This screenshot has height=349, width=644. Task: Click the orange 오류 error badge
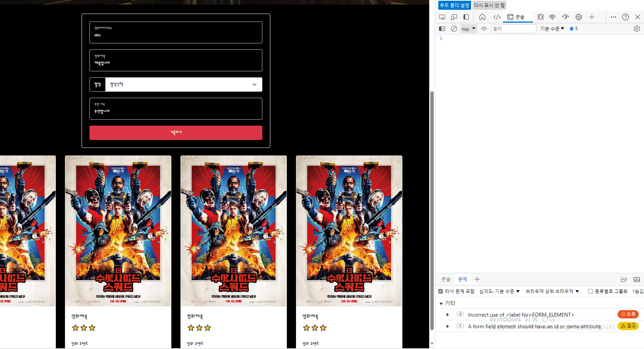tap(628, 314)
